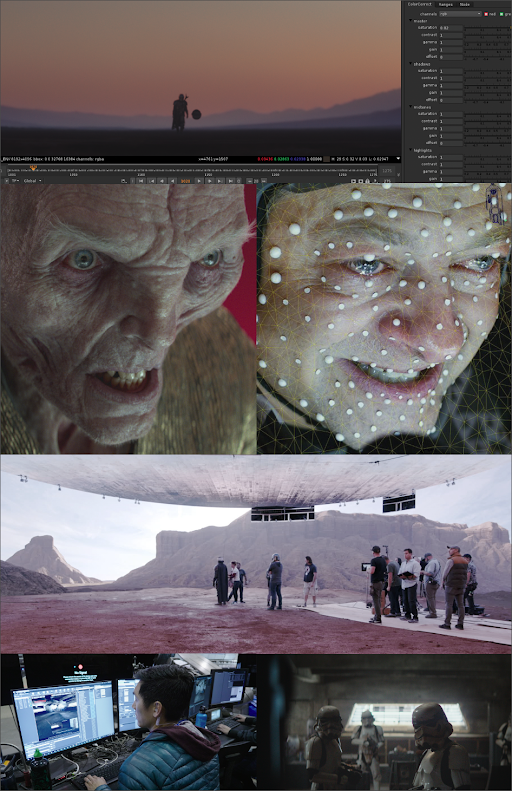This screenshot has height=791, width=512.
Task: Click the midtones gain value field
Action: click(x=450, y=136)
